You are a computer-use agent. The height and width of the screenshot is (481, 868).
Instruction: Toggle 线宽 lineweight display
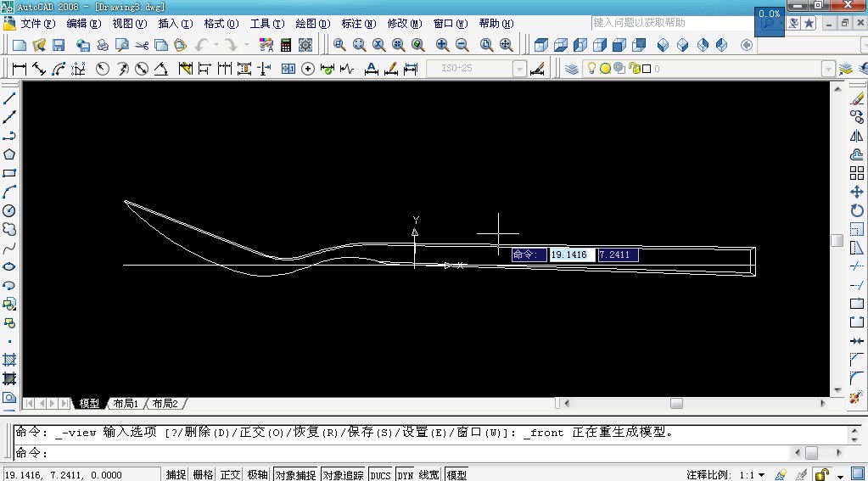click(x=429, y=474)
